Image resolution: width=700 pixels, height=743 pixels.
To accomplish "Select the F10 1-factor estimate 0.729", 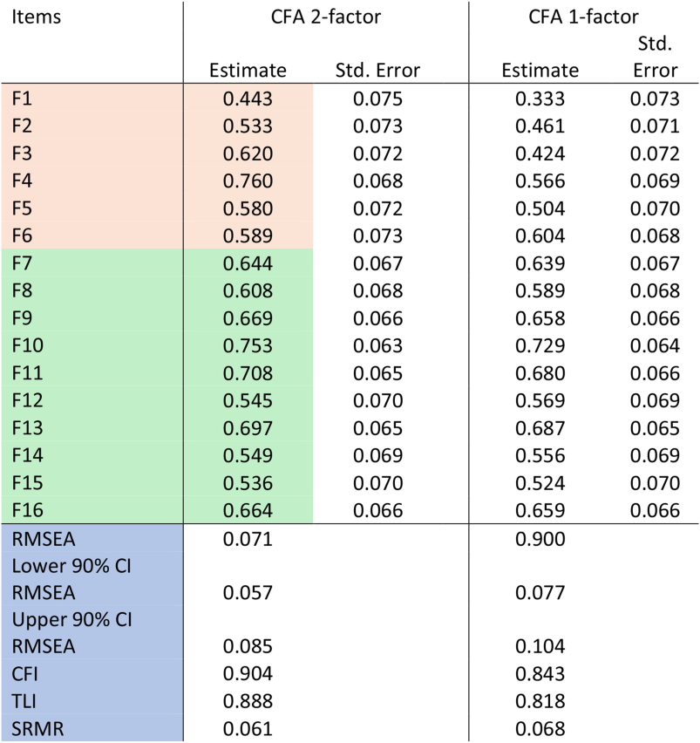I will click(540, 345).
